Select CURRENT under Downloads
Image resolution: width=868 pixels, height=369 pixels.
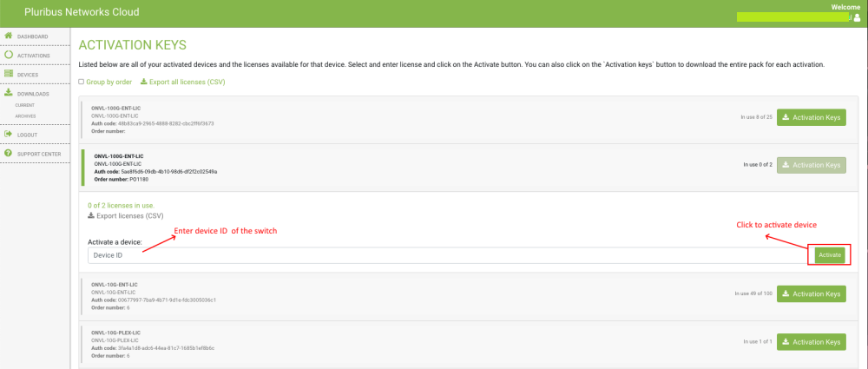[x=25, y=105]
